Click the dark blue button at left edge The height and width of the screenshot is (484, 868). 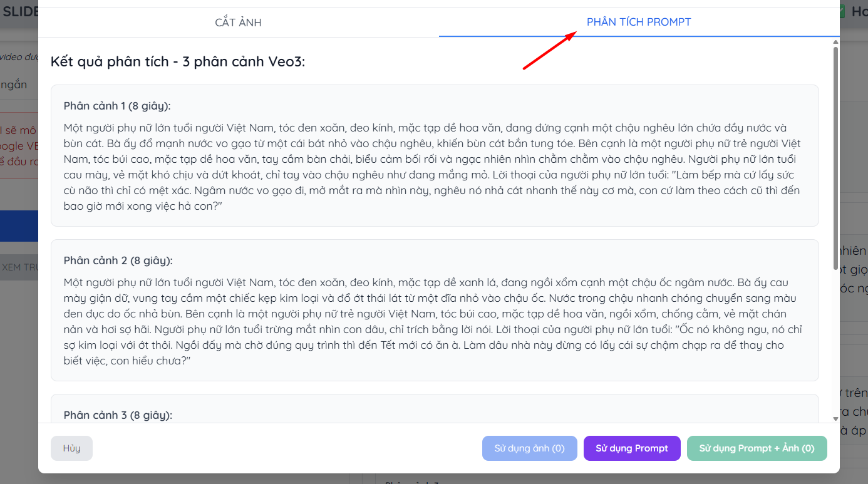click(x=19, y=225)
